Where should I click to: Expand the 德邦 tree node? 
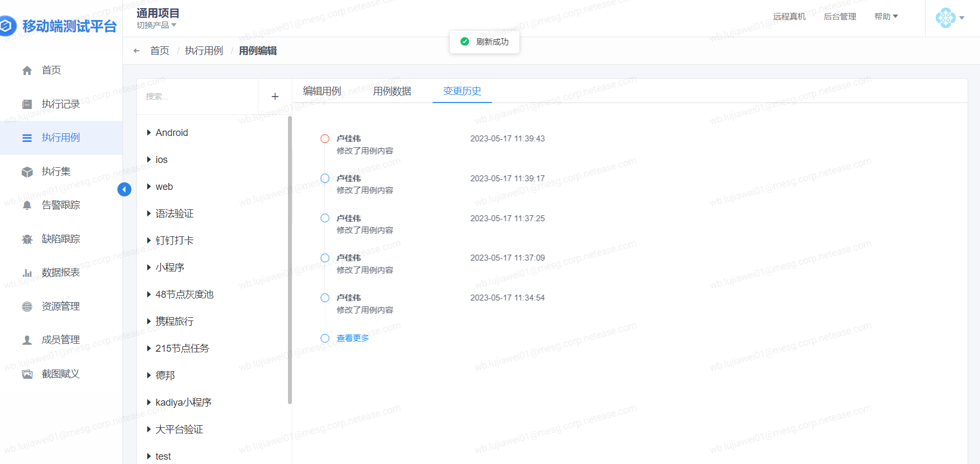pyautogui.click(x=149, y=376)
